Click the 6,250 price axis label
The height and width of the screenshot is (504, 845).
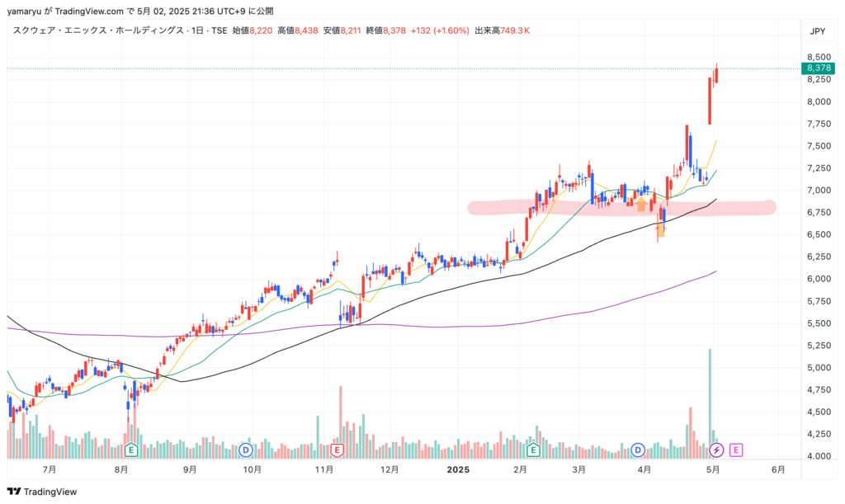click(819, 257)
